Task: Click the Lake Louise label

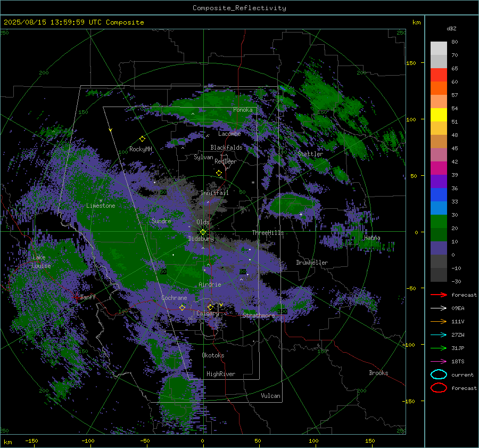Action: tap(41, 262)
